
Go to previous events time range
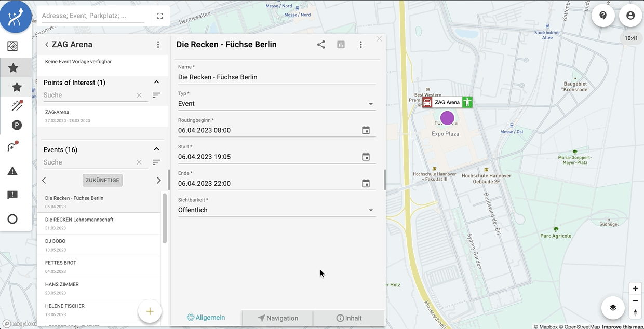point(44,180)
